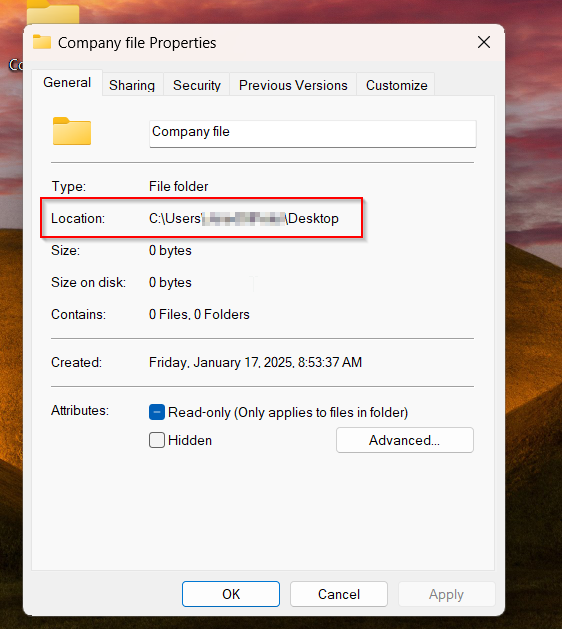
Task: Enable the Hidden attribute checkbox
Action: pyautogui.click(x=157, y=440)
